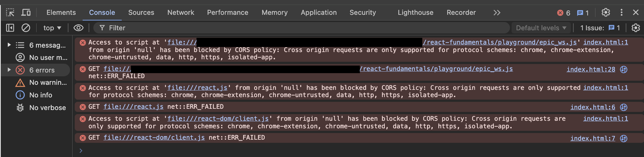The height and width of the screenshot is (157, 644).
Task: Toggle the device toolbar icon
Action: 26,13
